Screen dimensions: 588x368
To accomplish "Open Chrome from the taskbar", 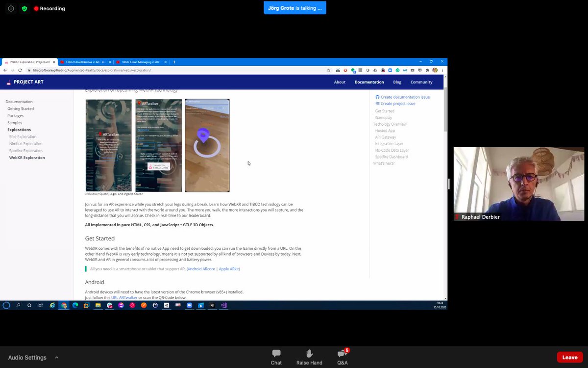I will (64, 305).
